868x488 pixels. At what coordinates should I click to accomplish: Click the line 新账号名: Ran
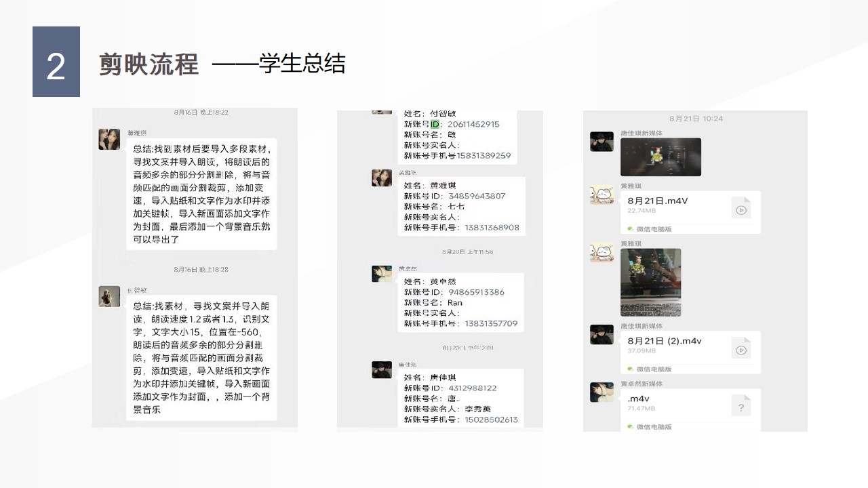click(433, 303)
